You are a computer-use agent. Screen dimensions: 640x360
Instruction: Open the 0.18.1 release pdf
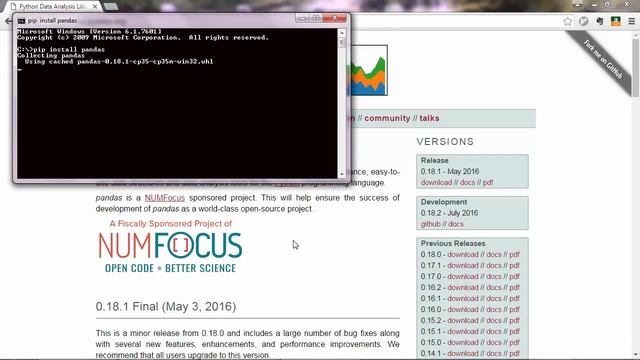point(488,182)
